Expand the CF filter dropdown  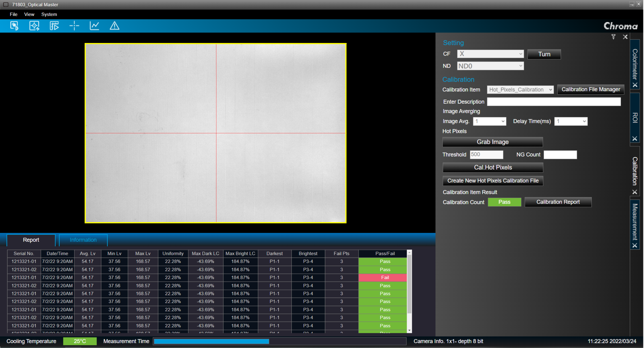(x=490, y=54)
